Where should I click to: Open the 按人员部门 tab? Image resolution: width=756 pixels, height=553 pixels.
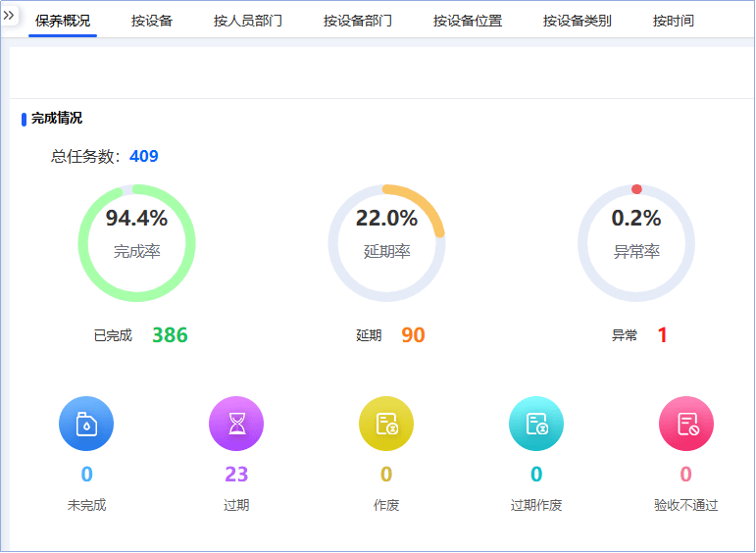248,21
